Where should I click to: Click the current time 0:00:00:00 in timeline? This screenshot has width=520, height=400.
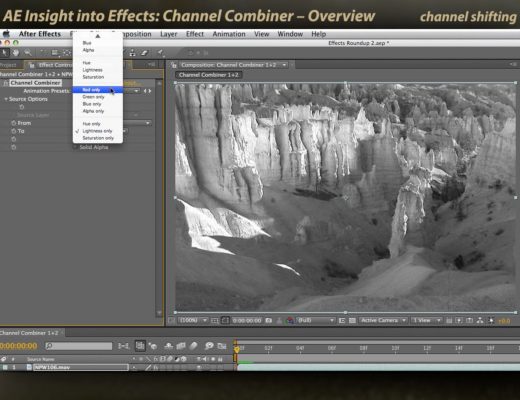[x=18, y=346]
